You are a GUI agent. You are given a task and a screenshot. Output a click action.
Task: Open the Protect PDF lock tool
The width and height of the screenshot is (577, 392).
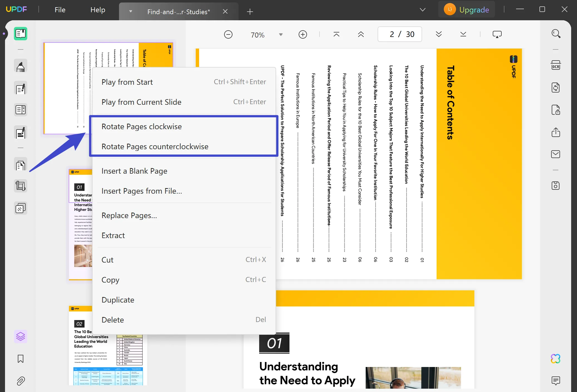[556, 110]
